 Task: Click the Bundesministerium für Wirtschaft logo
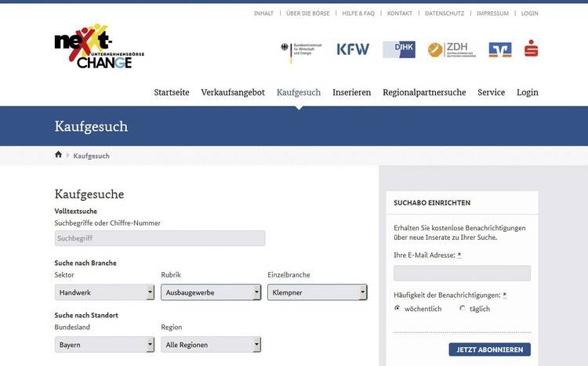point(299,49)
